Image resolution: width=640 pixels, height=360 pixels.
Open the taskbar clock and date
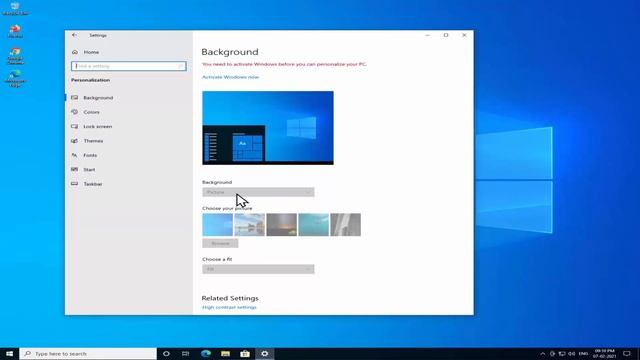coord(604,354)
